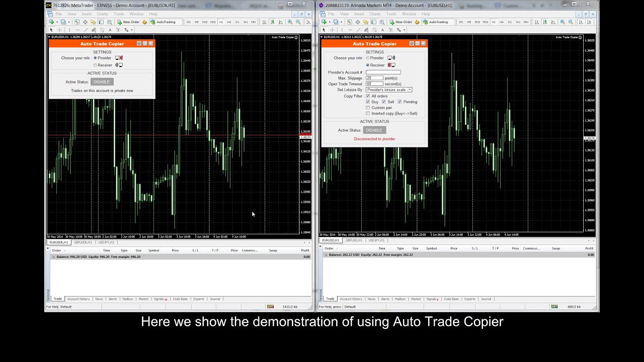Viewport: 644px width, 362px height.
Task: Select the crosshair tool in the EXNESS window
Action: [59, 30]
